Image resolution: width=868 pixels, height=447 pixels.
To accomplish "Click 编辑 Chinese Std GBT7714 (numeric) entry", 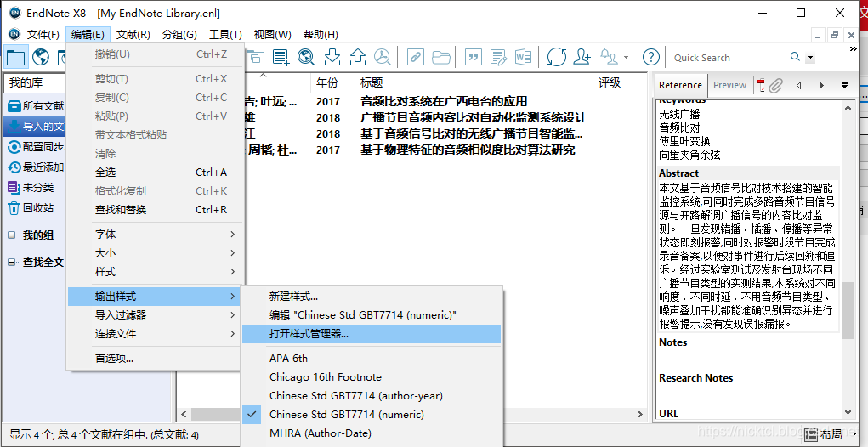I will (x=372, y=314).
